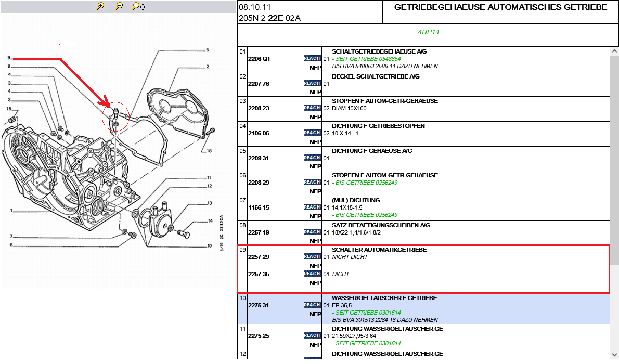Click callout number 15 in the diagram
The image size is (619, 364).
[x=8, y=109]
